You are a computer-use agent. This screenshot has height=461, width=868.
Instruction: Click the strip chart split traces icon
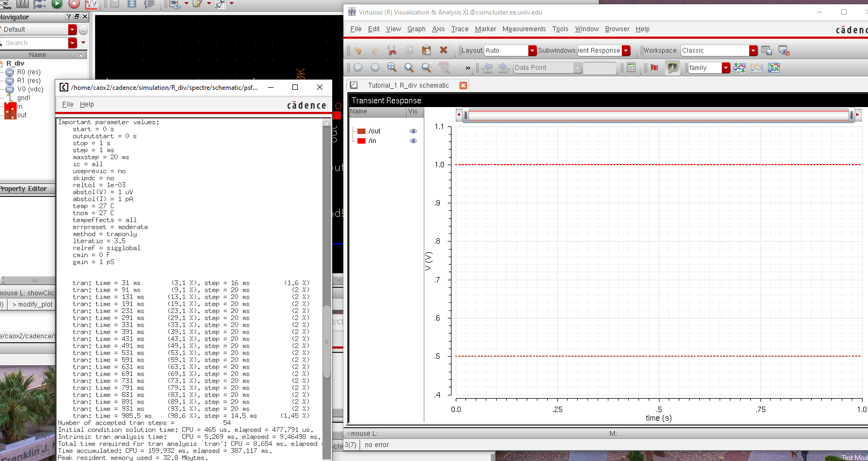click(740, 68)
